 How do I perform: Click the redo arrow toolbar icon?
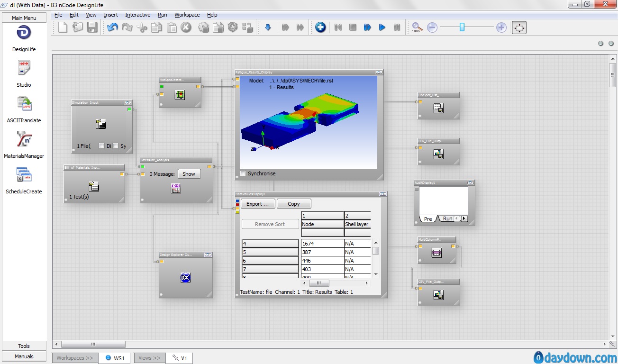click(127, 27)
